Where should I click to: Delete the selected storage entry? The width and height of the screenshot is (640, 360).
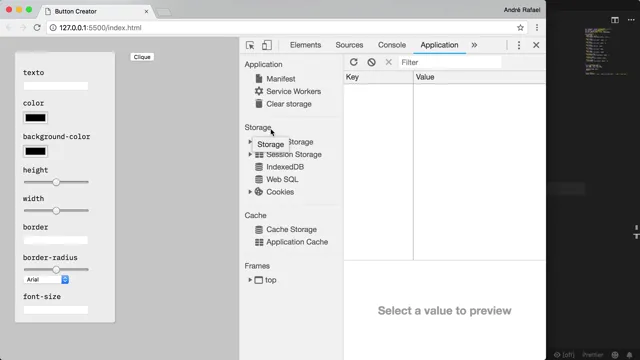tap(388, 62)
